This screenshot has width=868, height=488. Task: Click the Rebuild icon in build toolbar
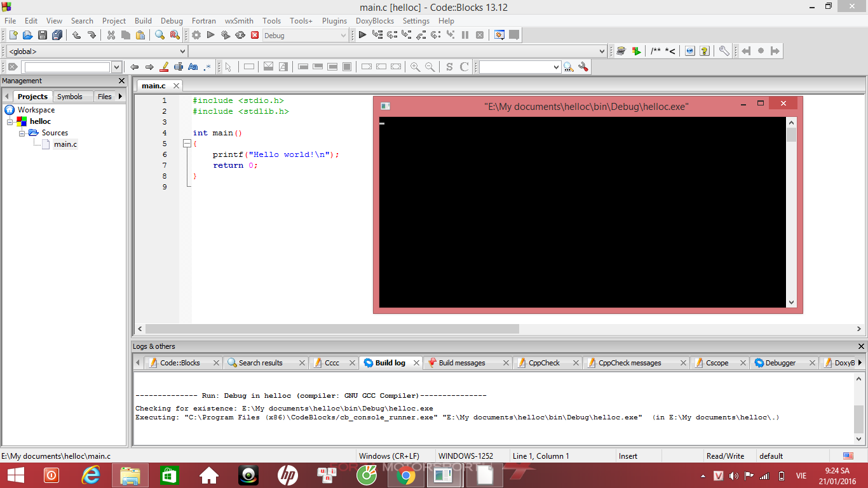tap(240, 35)
